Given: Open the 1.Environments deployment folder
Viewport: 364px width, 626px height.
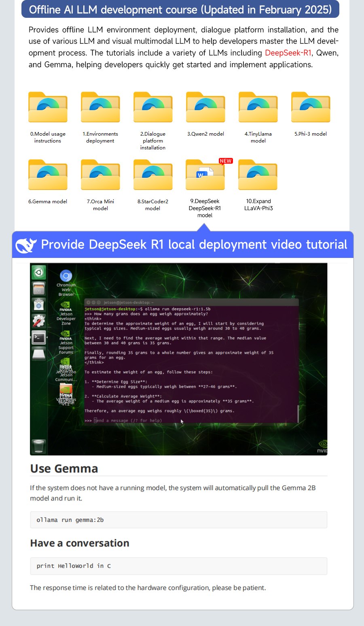Looking at the screenshot, I should pyautogui.click(x=100, y=107).
